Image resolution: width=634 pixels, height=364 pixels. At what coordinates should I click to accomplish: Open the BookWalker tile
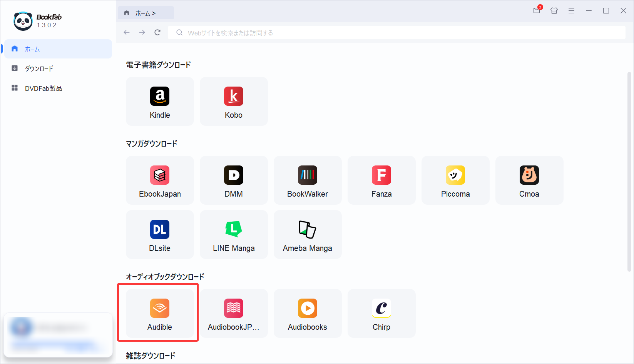308,180
